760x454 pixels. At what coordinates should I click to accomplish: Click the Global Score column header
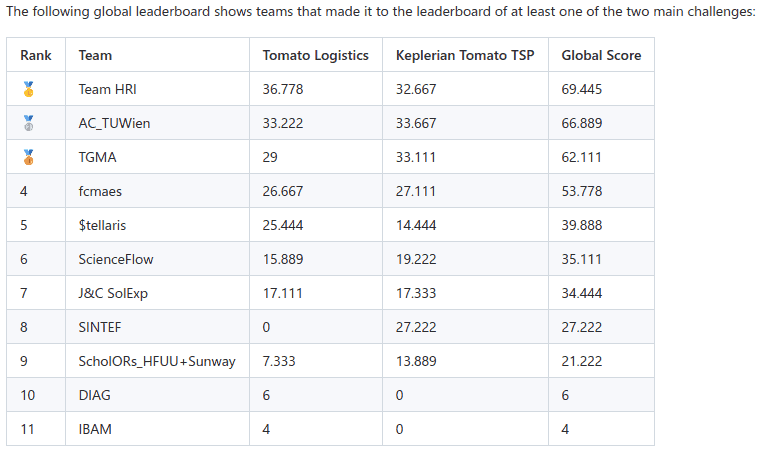coord(601,55)
